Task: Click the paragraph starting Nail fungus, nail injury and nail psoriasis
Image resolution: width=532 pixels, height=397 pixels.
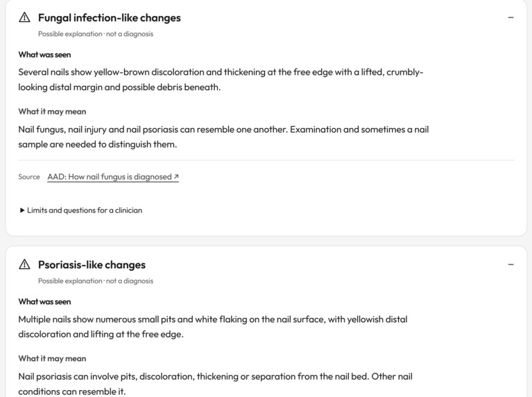Action: [x=223, y=137]
